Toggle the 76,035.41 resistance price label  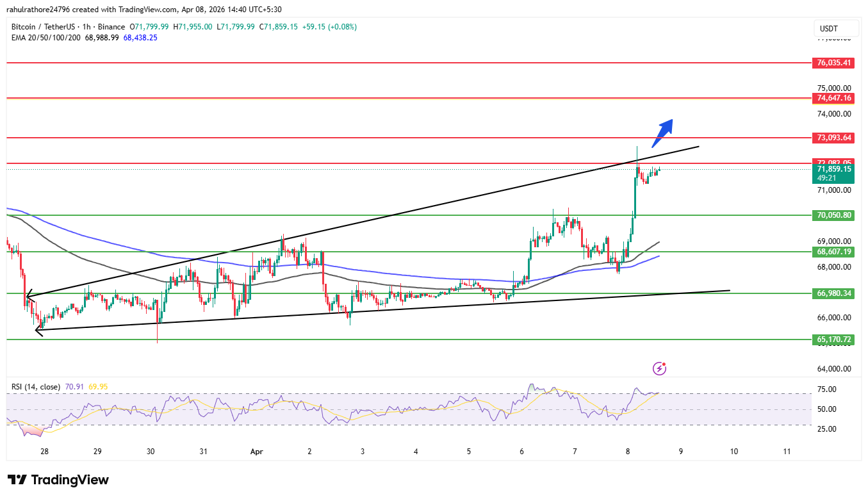coord(834,63)
